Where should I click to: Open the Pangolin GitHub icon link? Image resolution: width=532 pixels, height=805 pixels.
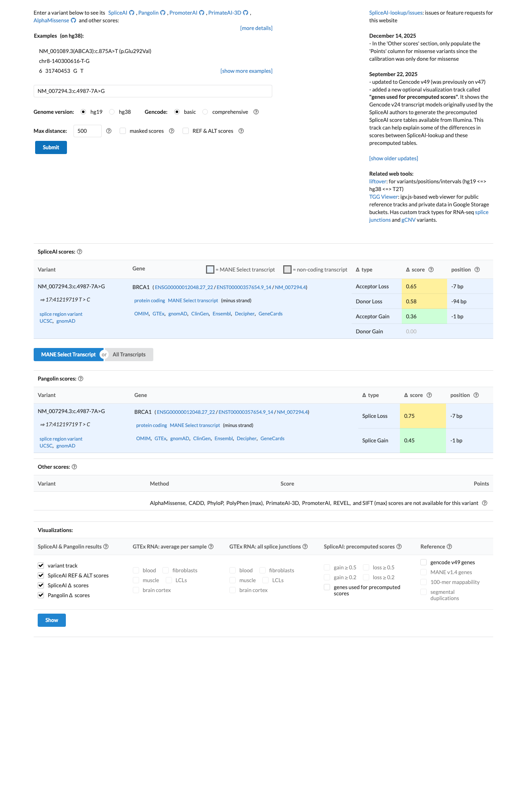tap(163, 13)
